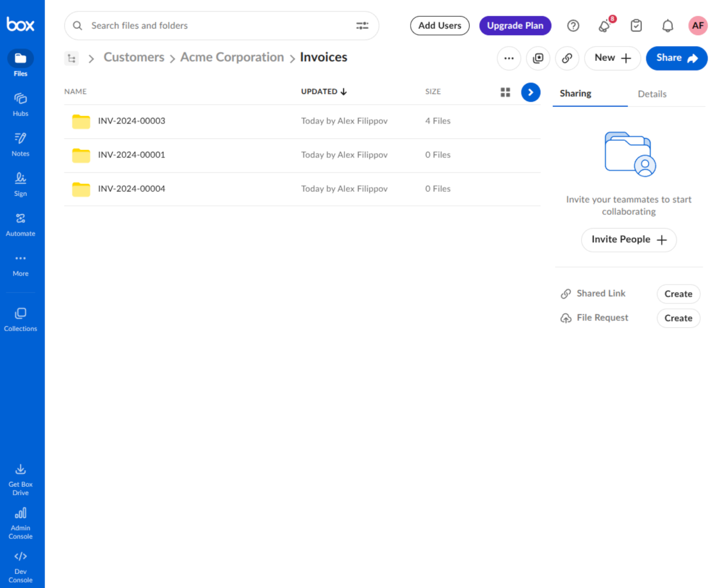
Task: Copy shared link chain icon button
Action: (x=567, y=58)
